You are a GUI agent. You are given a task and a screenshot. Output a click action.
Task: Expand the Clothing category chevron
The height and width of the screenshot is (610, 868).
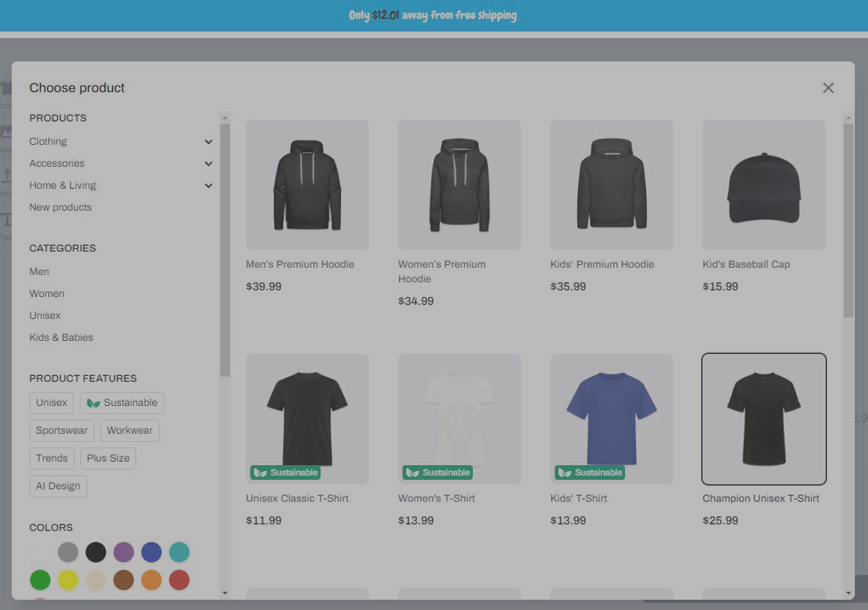coord(208,142)
